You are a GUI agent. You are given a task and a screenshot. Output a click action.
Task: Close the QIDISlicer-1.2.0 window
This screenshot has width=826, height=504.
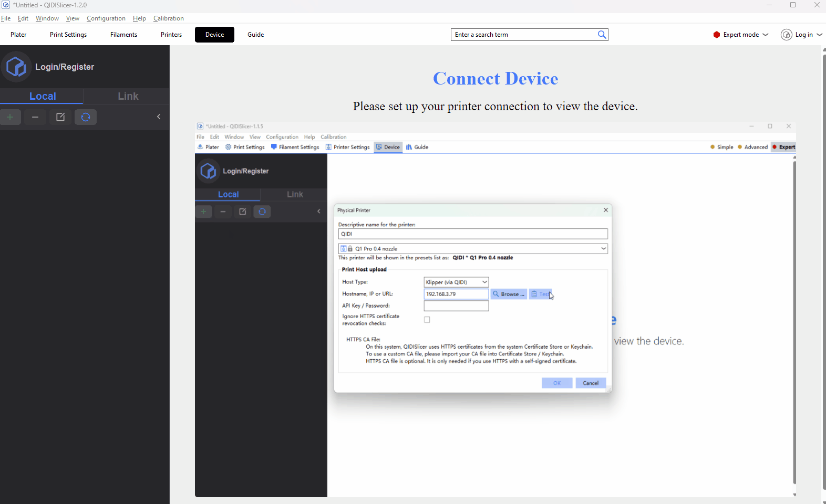pyautogui.click(x=817, y=5)
